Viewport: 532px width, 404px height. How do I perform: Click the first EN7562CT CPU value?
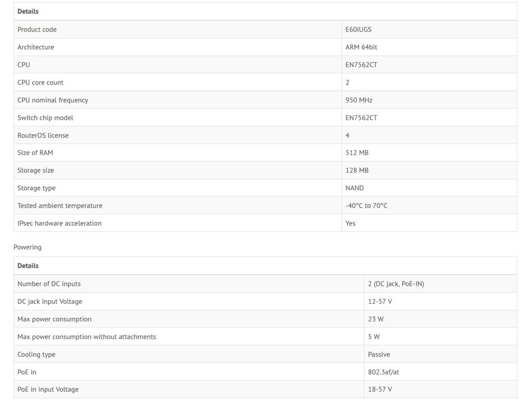click(x=361, y=65)
